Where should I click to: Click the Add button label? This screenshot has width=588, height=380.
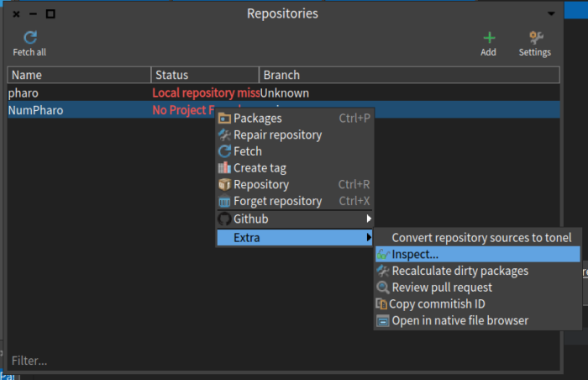(488, 52)
